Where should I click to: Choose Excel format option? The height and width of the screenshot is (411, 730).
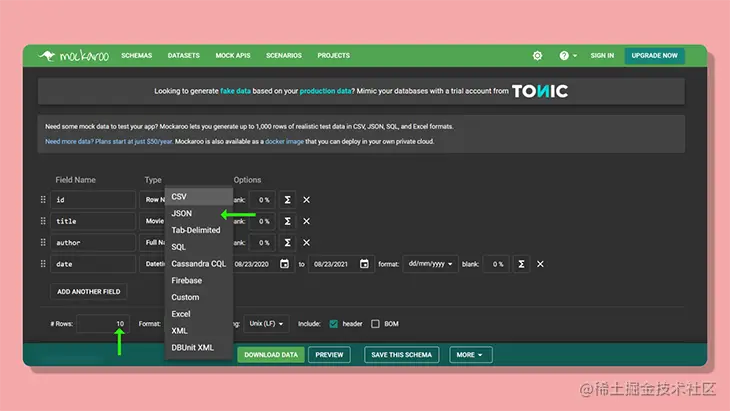[199, 314]
